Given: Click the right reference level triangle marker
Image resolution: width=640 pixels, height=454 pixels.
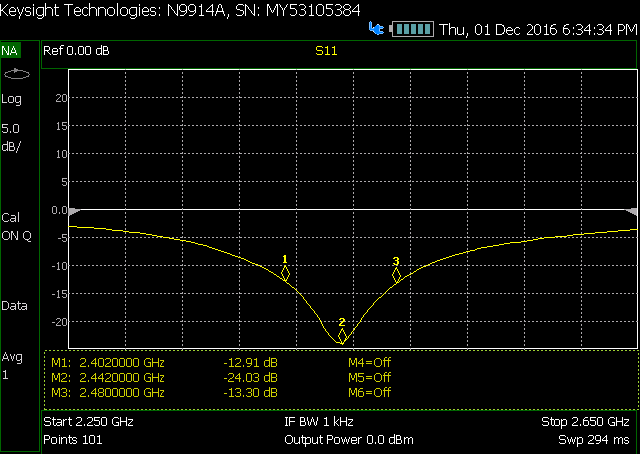Looking at the screenshot, I should (x=631, y=211).
